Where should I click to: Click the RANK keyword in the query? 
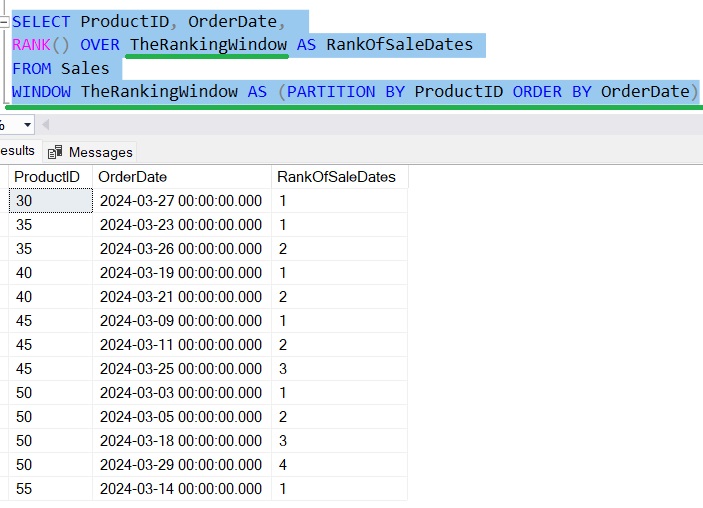click(31, 45)
